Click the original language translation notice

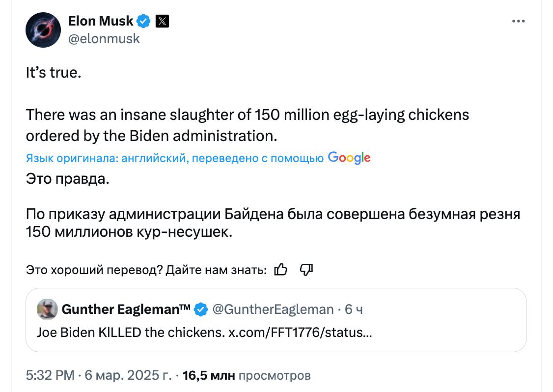(174, 158)
